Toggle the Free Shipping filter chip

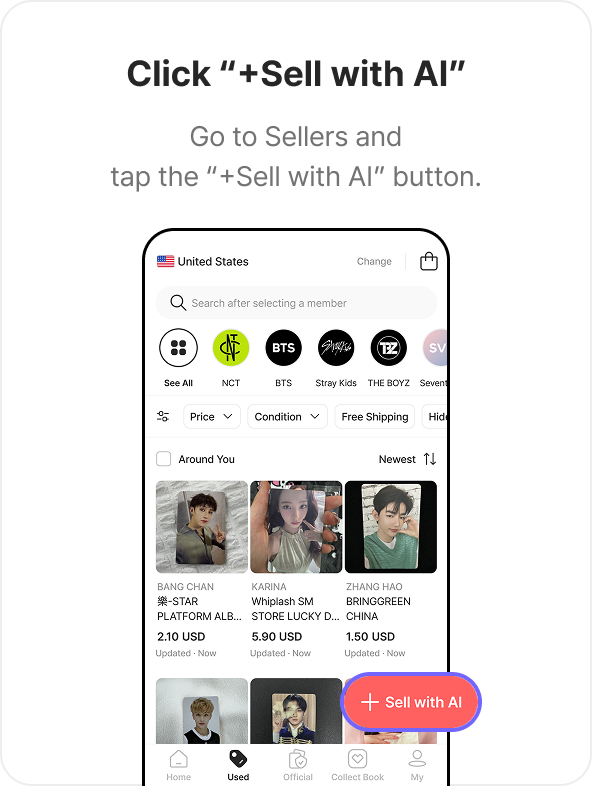[374, 417]
